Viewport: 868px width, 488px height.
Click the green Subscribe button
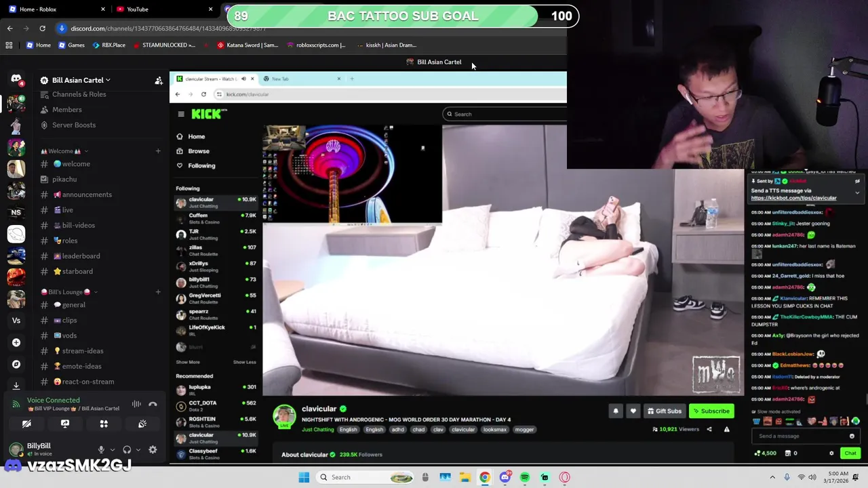711,411
